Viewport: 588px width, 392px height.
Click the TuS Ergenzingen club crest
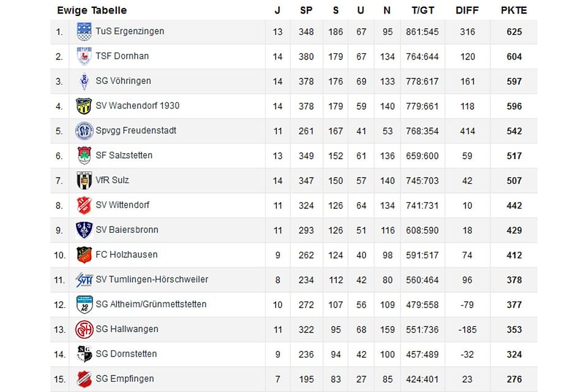pyautogui.click(x=84, y=32)
